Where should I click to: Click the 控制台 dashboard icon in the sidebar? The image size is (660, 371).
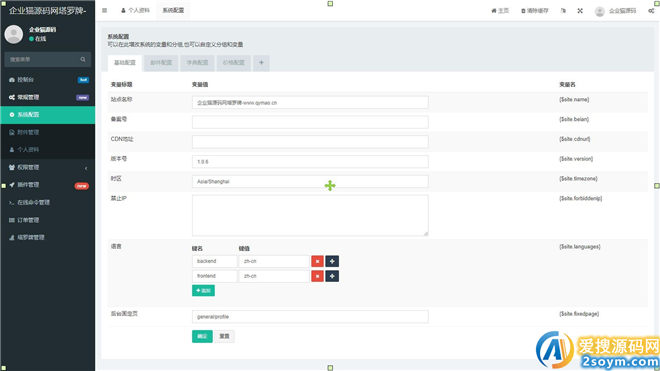click(12, 80)
